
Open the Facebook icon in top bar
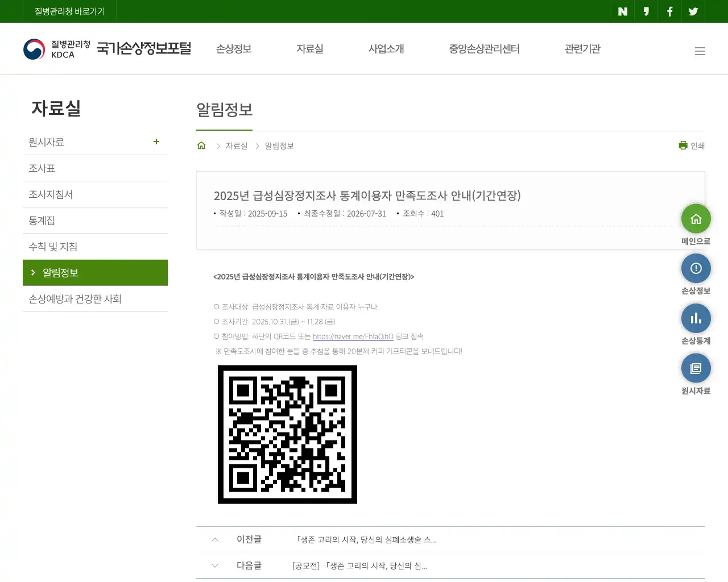click(669, 11)
